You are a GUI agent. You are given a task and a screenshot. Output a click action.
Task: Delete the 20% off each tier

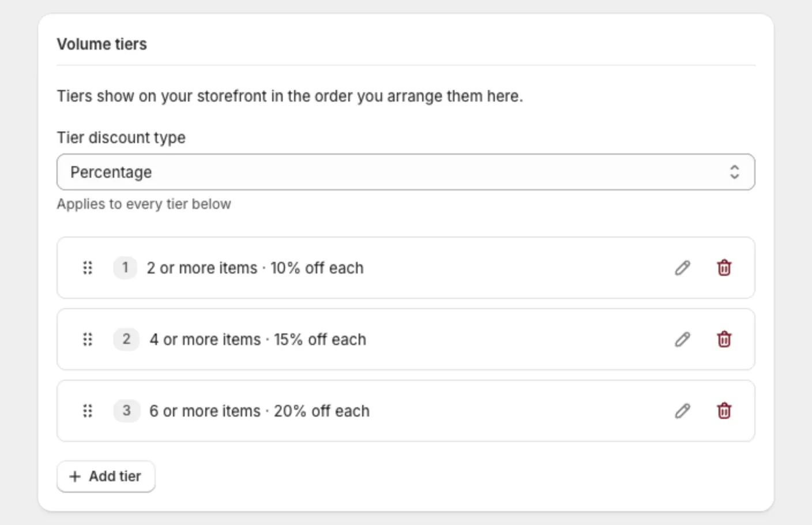click(724, 411)
